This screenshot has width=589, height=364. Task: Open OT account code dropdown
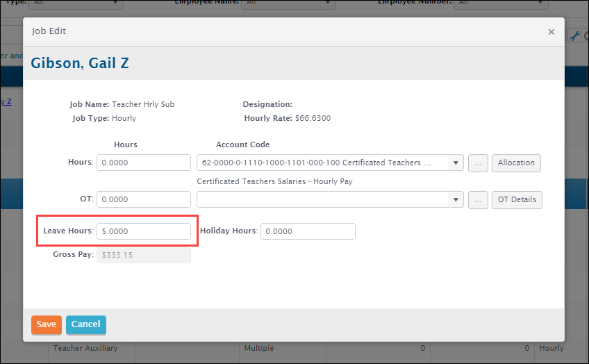coord(456,199)
